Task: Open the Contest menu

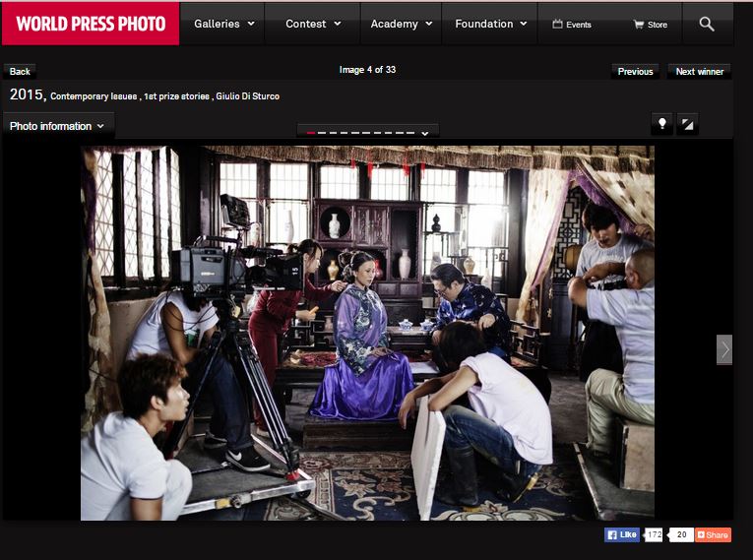Action: (x=313, y=24)
